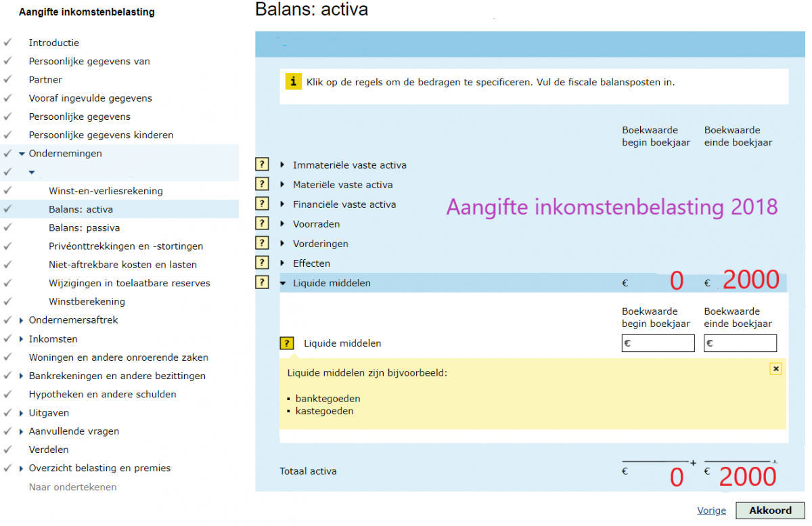The width and height of the screenshot is (812, 526).
Task: Click the yellow info icon at top
Action: point(292,82)
